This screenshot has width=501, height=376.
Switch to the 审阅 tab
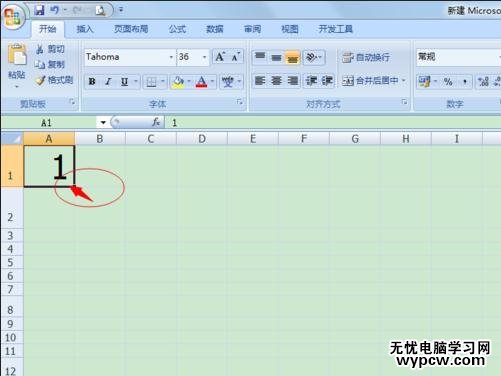[252, 29]
